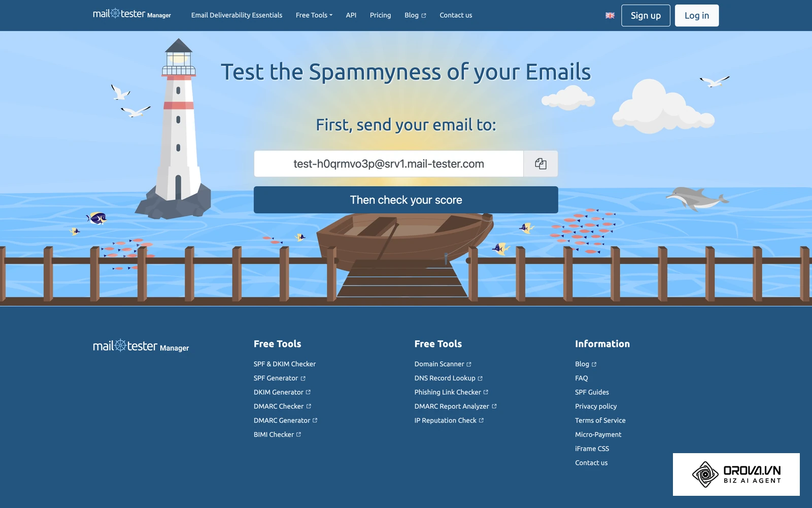The image size is (812, 508).
Task: Open the Privacy policy link
Action: (x=596, y=406)
